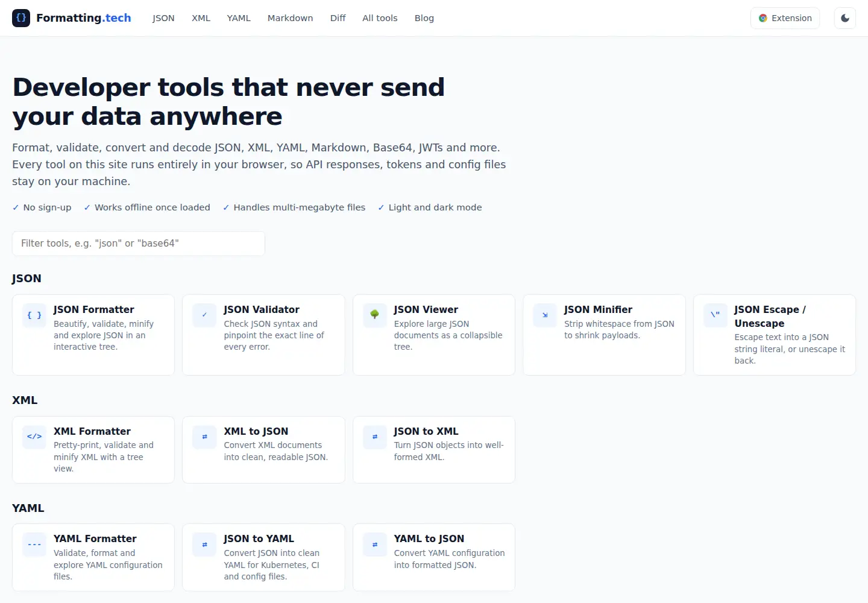The height and width of the screenshot is (603, 868).
Task: Click the JSON Escape / Unescape icon
Action: (x=715, y=315)
